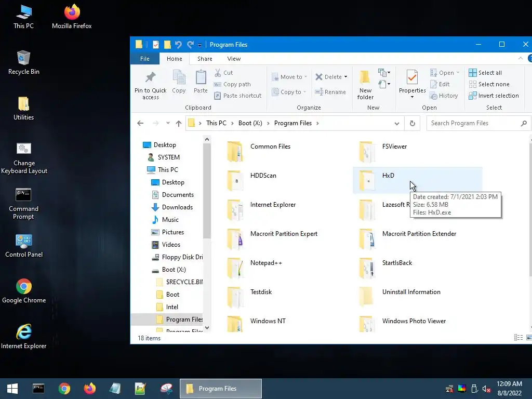Screen dimensions: 532x399
Task: Launch Google Chrome from taskbar
Action: point(64,389)
